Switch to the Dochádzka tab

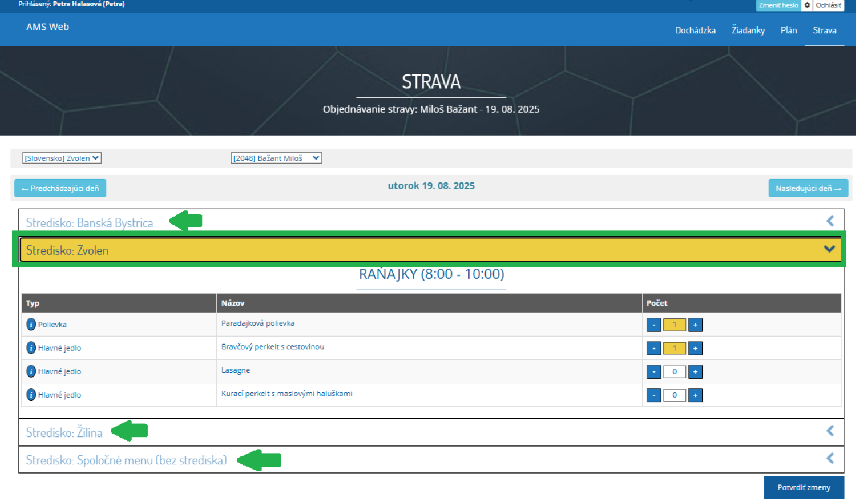click(696, 30)
